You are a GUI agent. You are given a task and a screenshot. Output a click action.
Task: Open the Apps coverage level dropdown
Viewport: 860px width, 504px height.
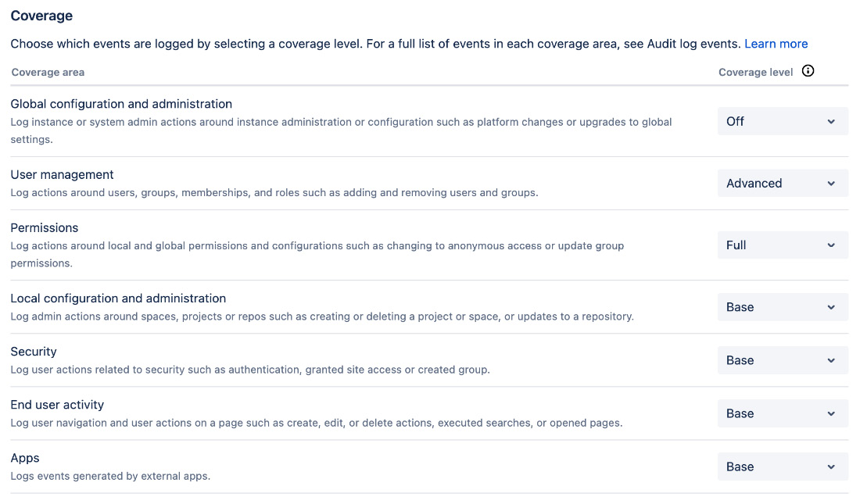(782, 466)
